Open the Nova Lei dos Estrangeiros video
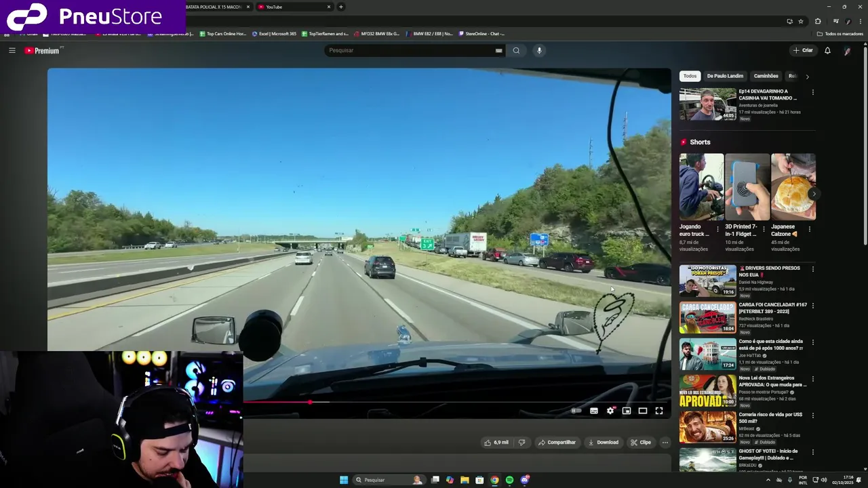 coord(707,390)
